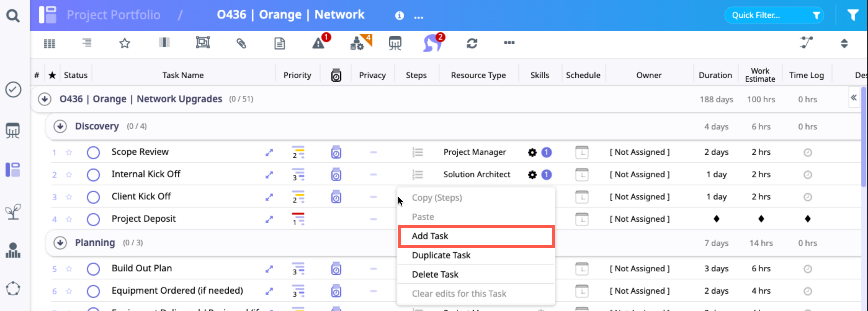The width and height of the screenshot is (868, 311).
Task: Toggle status circle for Build Out Plan
Action: pyautogui.click(x=93, y=269)
